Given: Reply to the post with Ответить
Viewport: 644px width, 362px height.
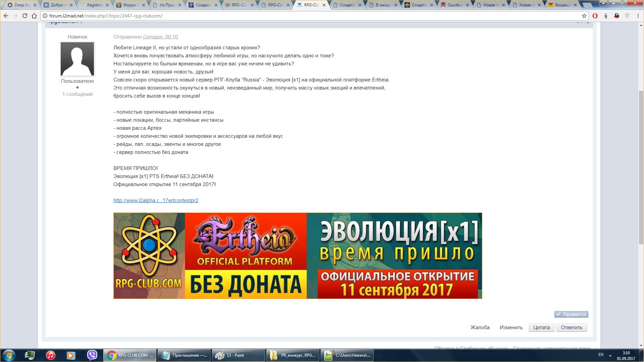Looking at the screenshot, I should [x=572, y=327].
